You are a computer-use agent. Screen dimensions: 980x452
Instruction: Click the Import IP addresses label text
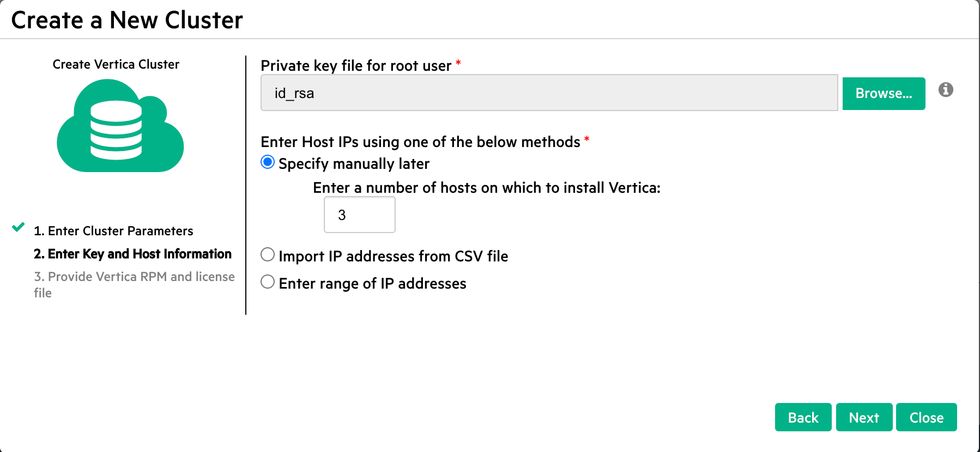[x=394, y=256]
